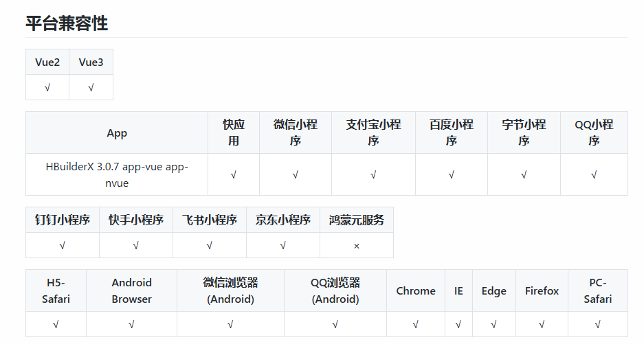Click the 快应用 column header
644x344 pixels.
[234, 133]
